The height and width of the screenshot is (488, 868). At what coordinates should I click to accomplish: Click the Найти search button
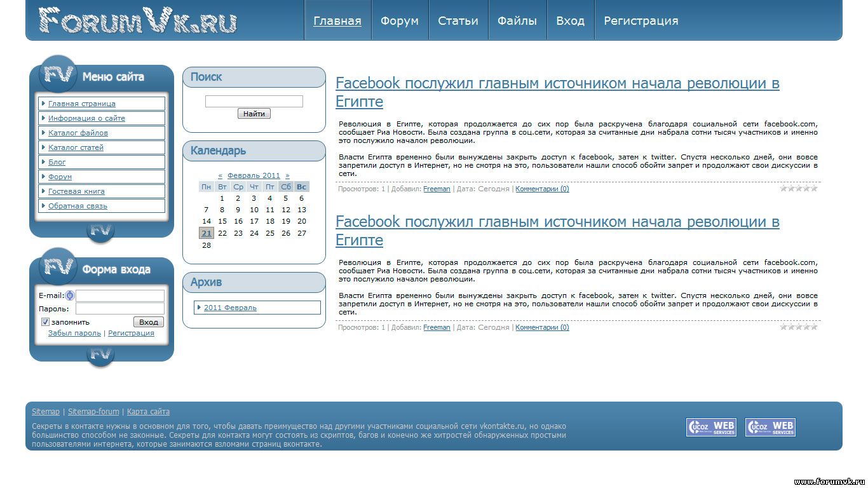tap(254, 114)
